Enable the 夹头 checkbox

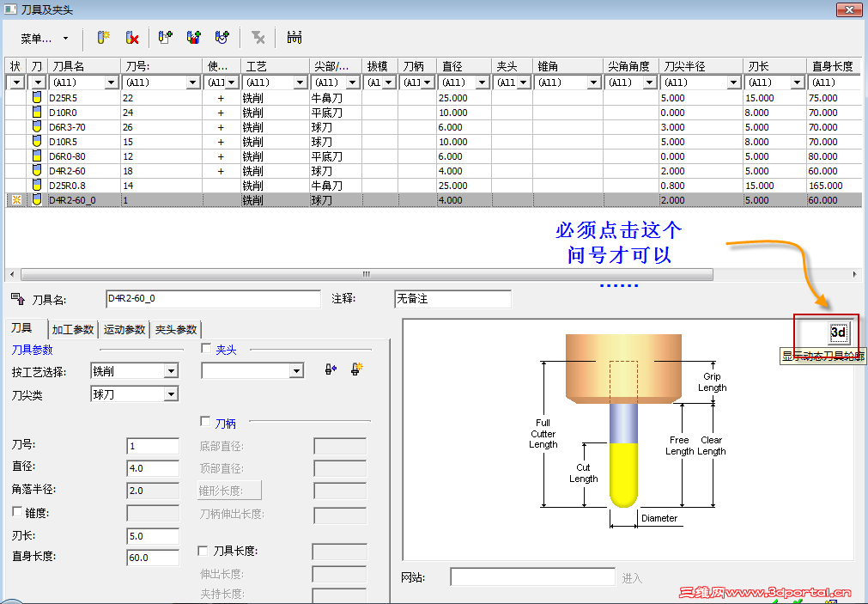coord(205,347)
